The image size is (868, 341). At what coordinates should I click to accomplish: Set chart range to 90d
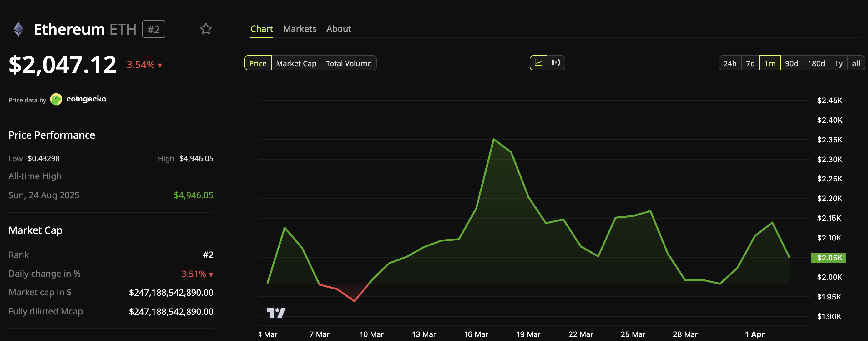click(791, 63)
